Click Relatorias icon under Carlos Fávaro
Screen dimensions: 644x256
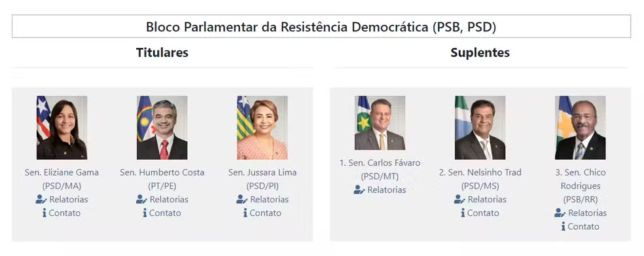tap(359, 190)
